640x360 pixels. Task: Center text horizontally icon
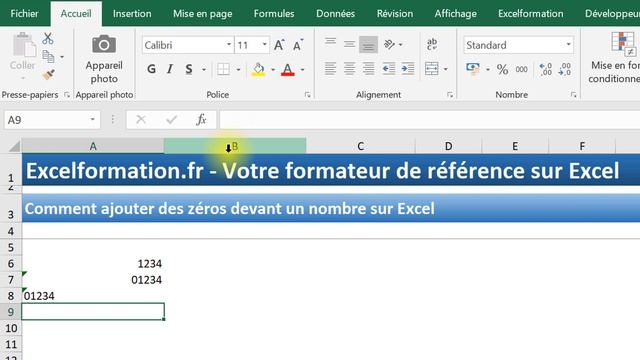point(349,69)
